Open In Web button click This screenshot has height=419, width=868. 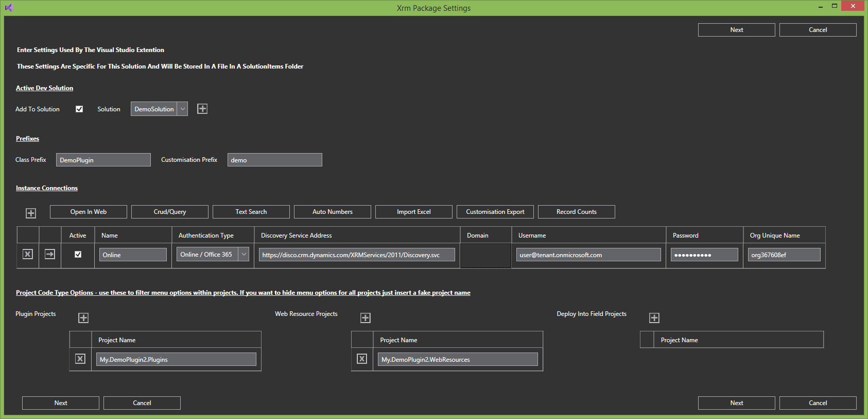click(89, 212)
